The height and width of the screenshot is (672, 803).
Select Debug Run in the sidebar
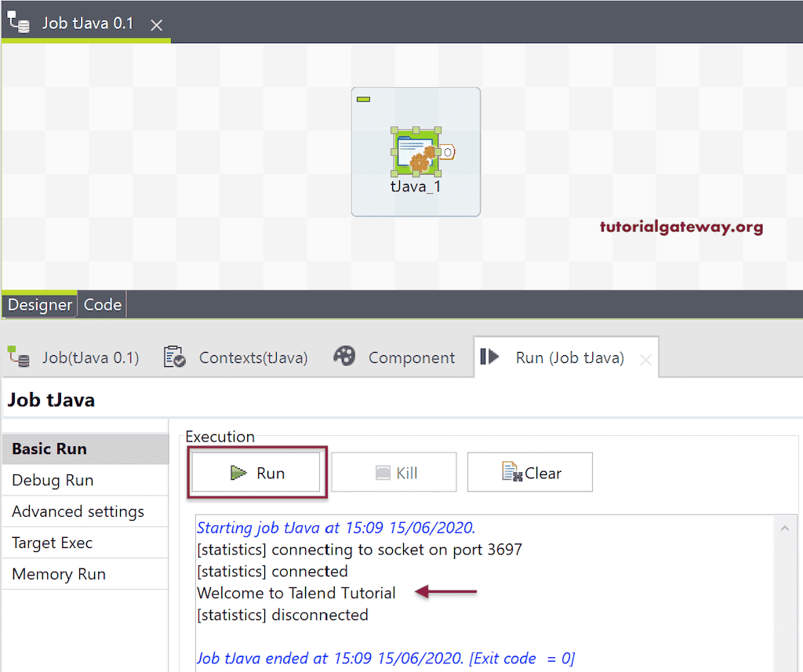tap(85, 480)
